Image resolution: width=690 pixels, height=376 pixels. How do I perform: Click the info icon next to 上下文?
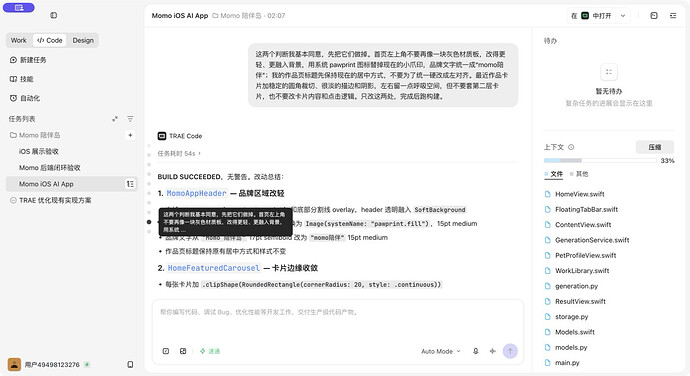[x=571, y=147]
